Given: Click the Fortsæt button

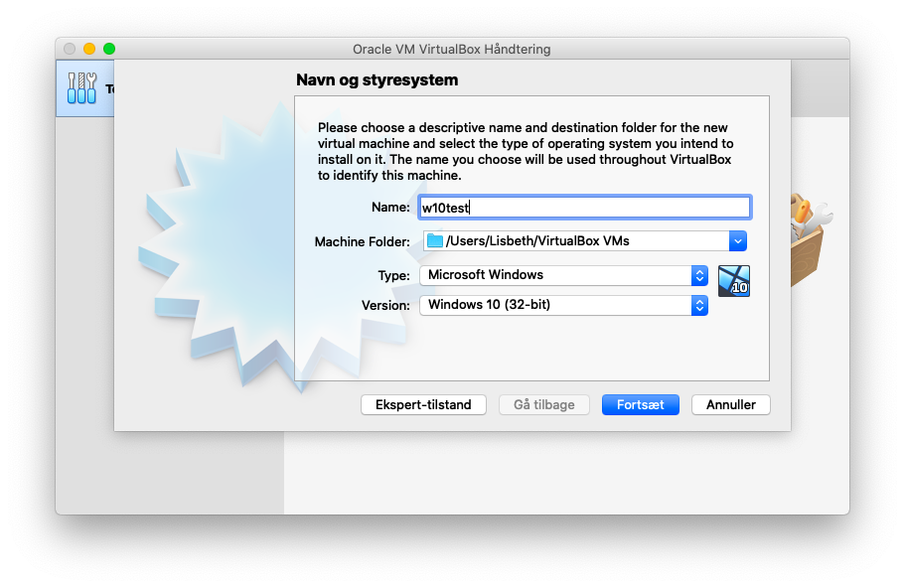Looking at the screenshot, I should point(640,405).
